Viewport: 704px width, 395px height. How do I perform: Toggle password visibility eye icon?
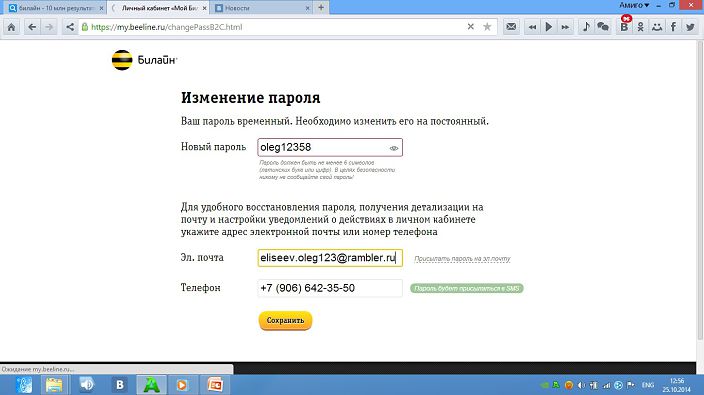click(394, 148)
